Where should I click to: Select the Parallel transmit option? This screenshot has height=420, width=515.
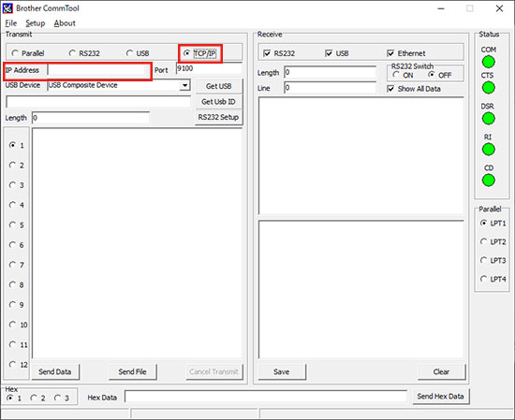pos(28,53)
